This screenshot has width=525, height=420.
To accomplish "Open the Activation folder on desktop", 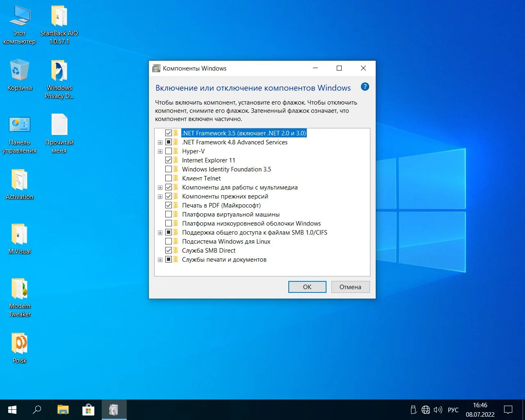I will tap(19, 180).
